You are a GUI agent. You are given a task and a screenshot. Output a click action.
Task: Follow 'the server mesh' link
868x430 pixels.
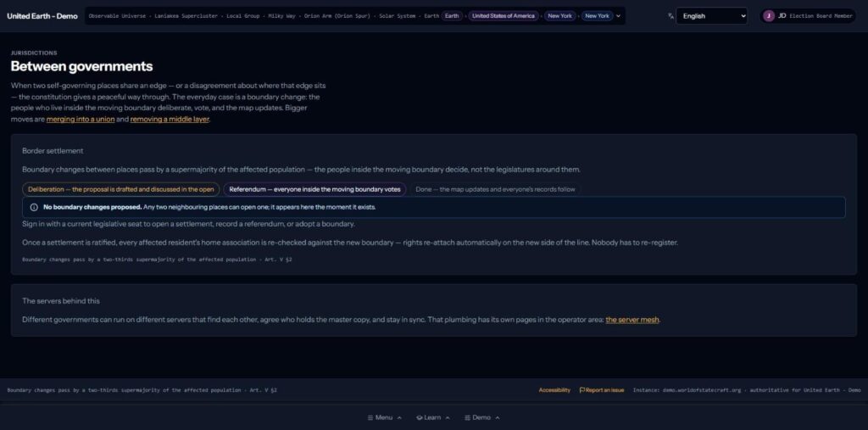(632, 320)
